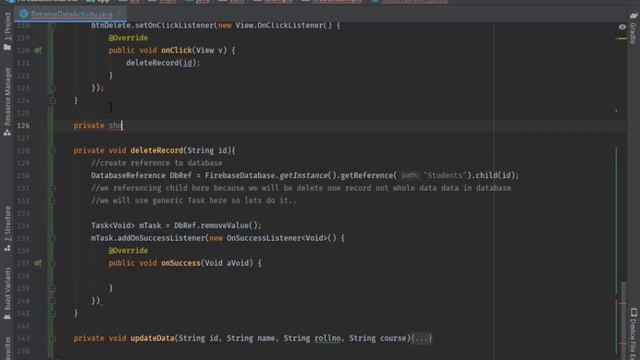Click the mTask.addOnSuccessListener call
This screenshot has width=640, height=360.
(149, 238)
